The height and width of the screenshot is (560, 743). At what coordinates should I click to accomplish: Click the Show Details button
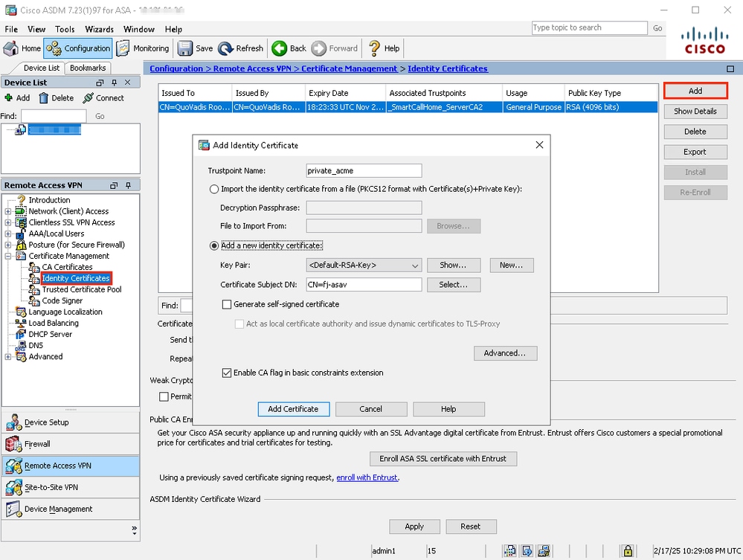point(695,112)
